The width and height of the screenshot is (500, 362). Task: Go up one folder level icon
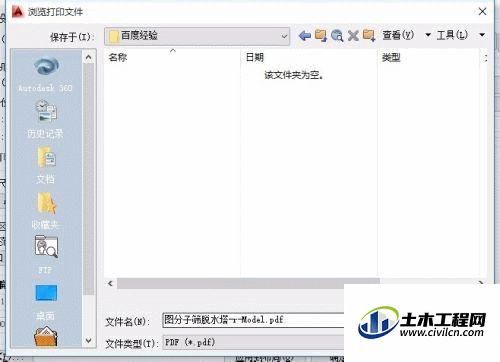tap(321, 35)
